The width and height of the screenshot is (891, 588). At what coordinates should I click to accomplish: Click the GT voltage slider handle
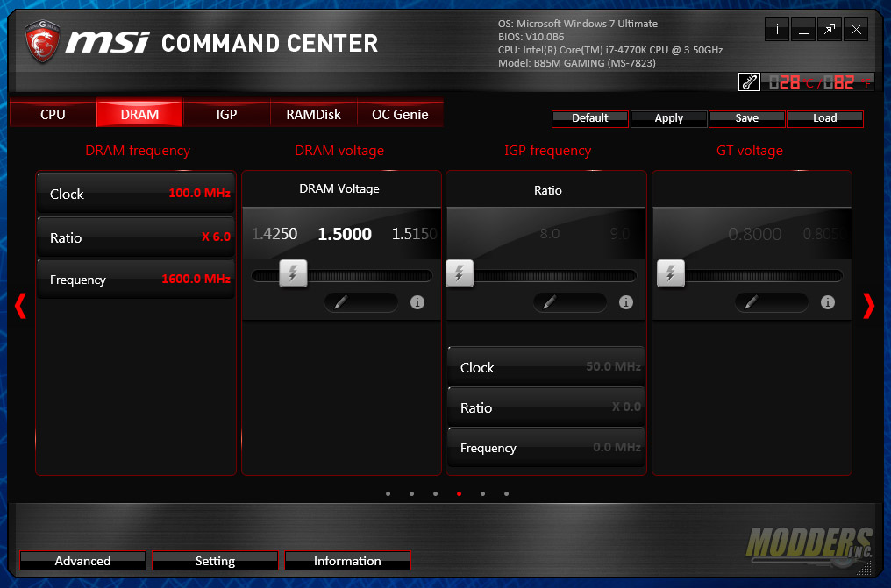click(x=671, y=273)
